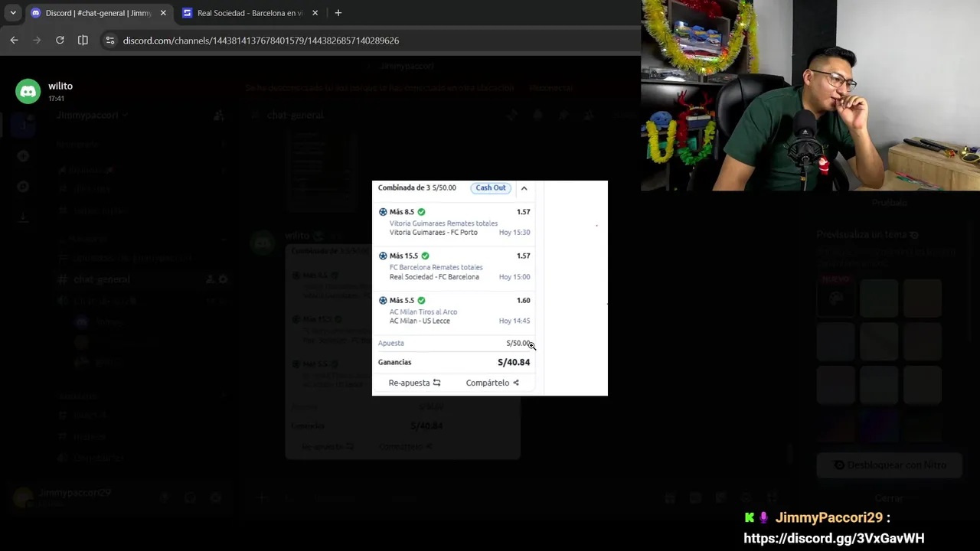Click the Hoy 14:45 match time
The height and width of the screenshot is (551, 980).
[x=514, y=321]
